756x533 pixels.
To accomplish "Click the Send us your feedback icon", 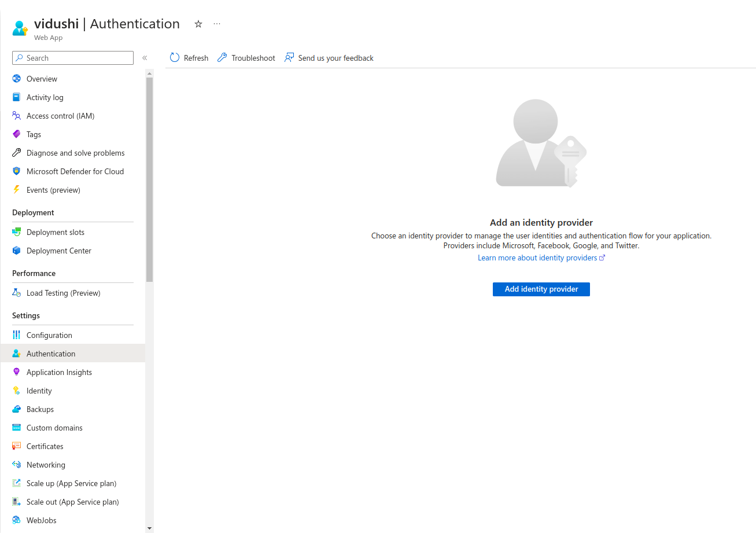I will click(x=289, y=58).
